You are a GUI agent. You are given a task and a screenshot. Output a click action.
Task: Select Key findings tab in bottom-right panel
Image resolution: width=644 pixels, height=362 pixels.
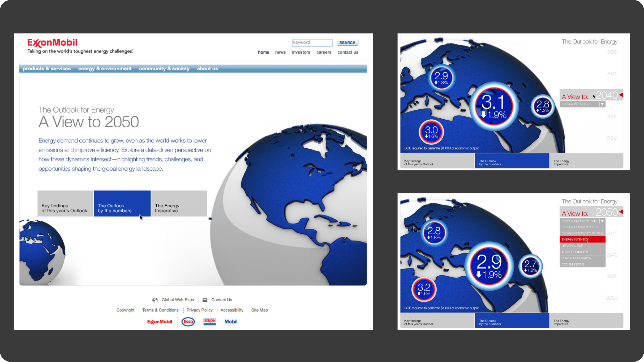pos(437,321)
